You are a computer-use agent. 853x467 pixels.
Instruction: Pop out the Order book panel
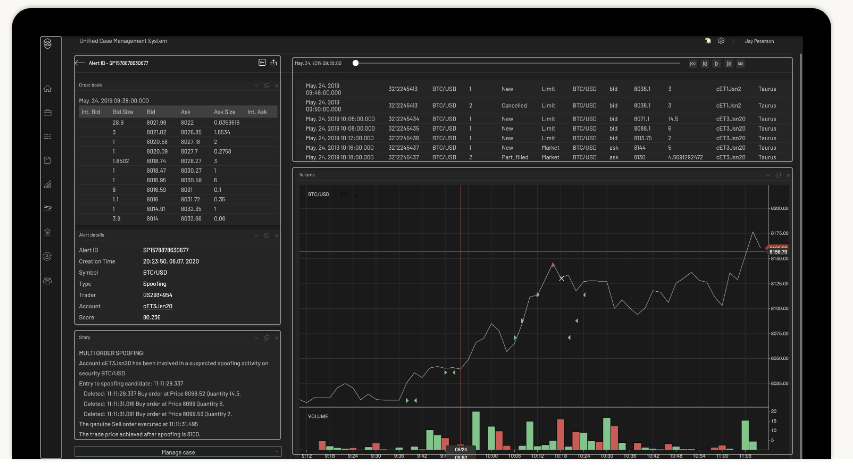pyautogui.click(x=267, y=85)
